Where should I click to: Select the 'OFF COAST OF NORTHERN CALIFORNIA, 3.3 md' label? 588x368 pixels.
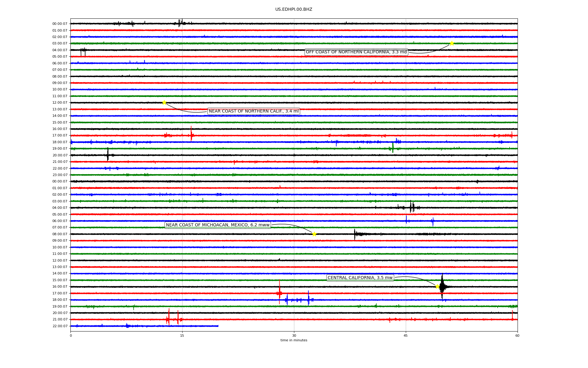pyautogui.click(x=356, y=52)
